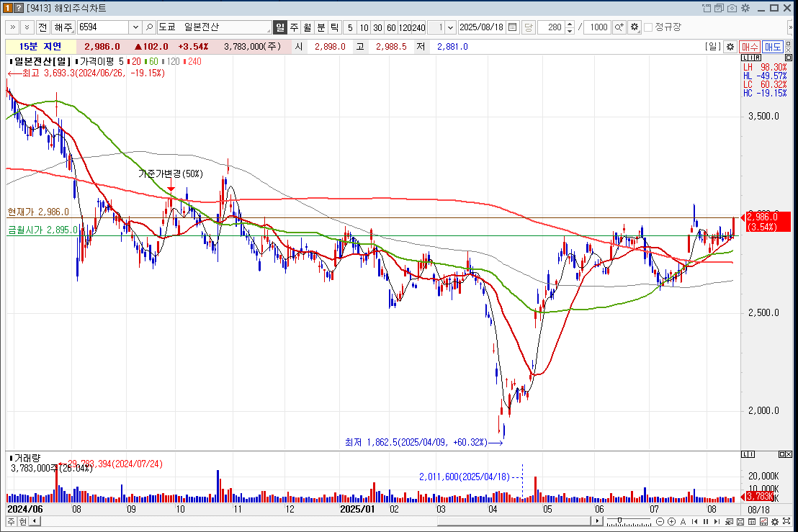Open chart-type gear next to [일] label
Viewport: 798px width, 532px height.
[x=730, y=46]
